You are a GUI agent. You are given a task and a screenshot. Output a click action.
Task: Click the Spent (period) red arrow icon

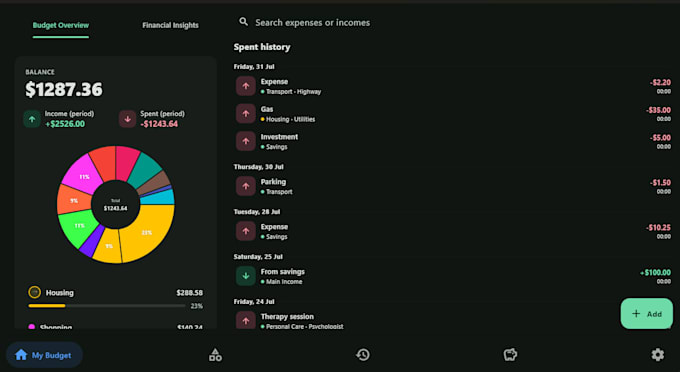(x=128, y=119)
